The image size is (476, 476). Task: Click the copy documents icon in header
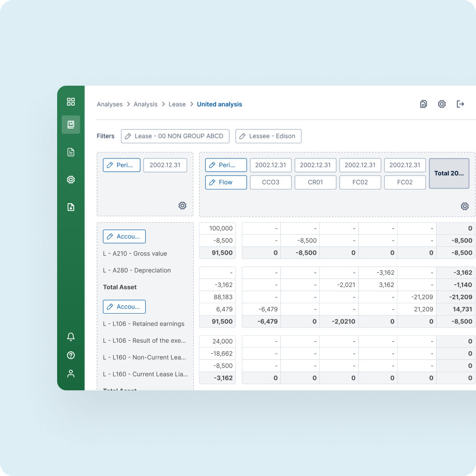click(x=423, y=104)
